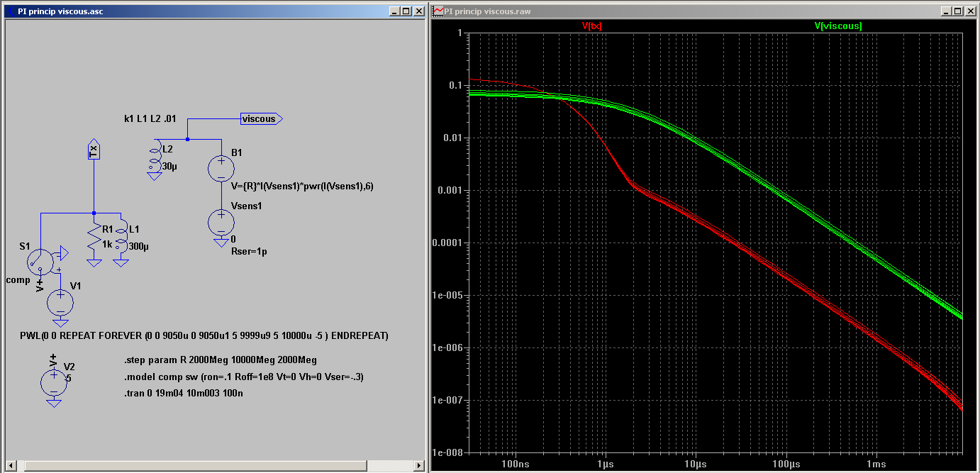
Task: Click the B1 behavioral voltage source
Action: [x=221, y=168]
